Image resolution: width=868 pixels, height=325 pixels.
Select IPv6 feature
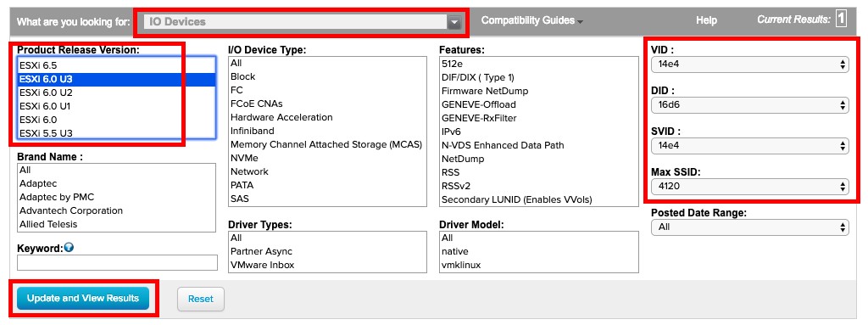tap(538, 132)
